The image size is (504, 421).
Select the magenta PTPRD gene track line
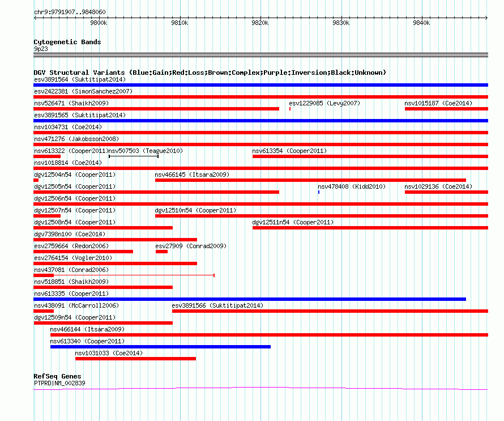coord(260,388)
